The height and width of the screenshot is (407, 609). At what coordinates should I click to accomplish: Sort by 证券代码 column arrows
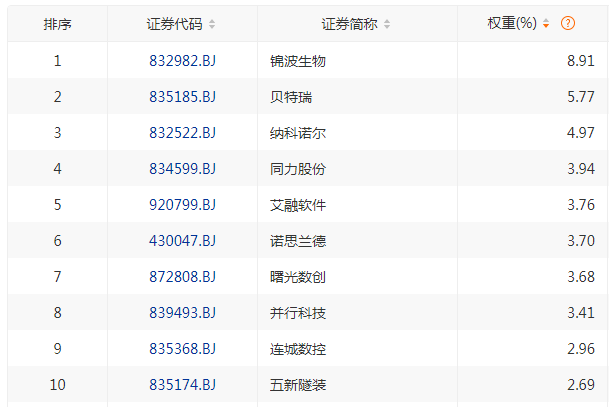(x=212, y=24)
